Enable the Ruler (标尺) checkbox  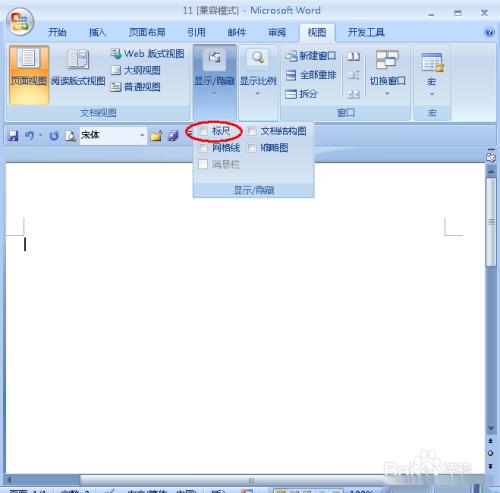[x=203, y=131]
